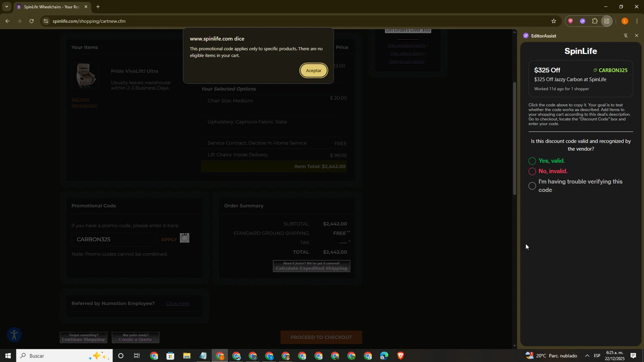The image size is (644, 362).
Task: Open the clock showing 6:25 a. m.
Action: tap(614, 356)
